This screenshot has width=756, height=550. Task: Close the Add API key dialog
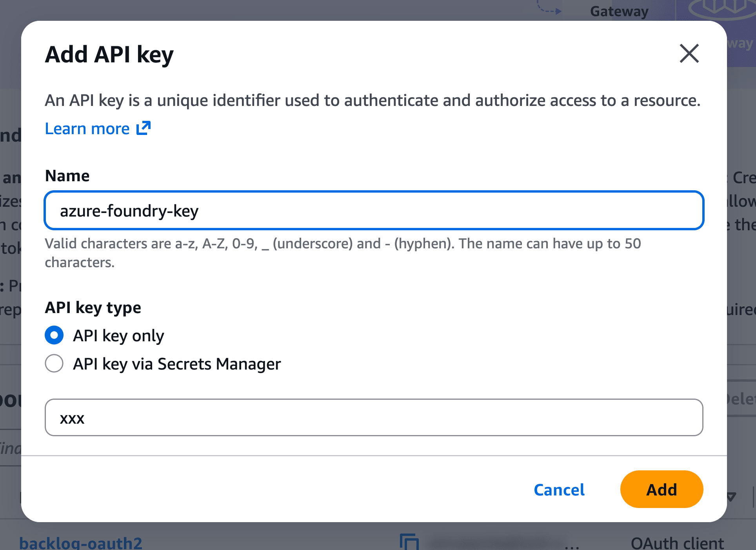tap(689, 53)
